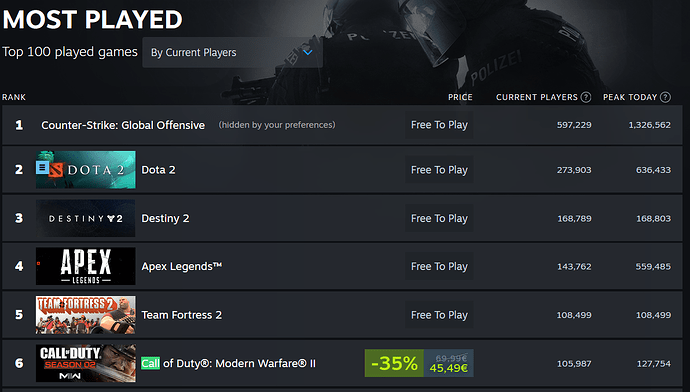The image size is (690, 392).
Task: Click the Team Fortress 2 thumbnail
Action: pyautogui.click(x=86, y=315)
